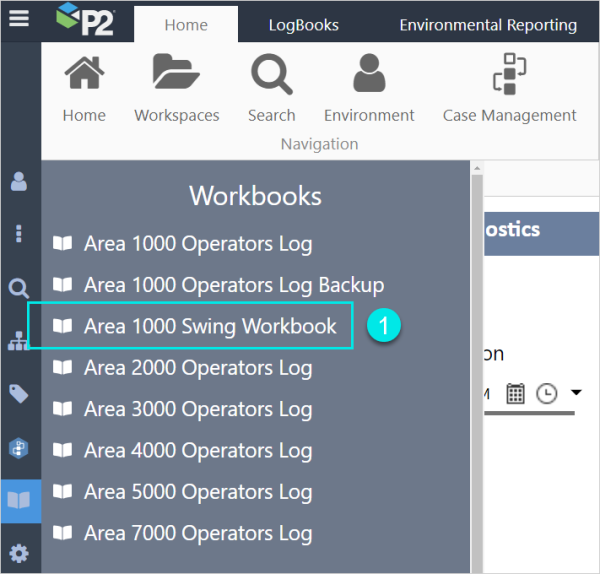600x574 pixels.
Task: Open the hamburger menu icon
Action: tap(19, 20)
